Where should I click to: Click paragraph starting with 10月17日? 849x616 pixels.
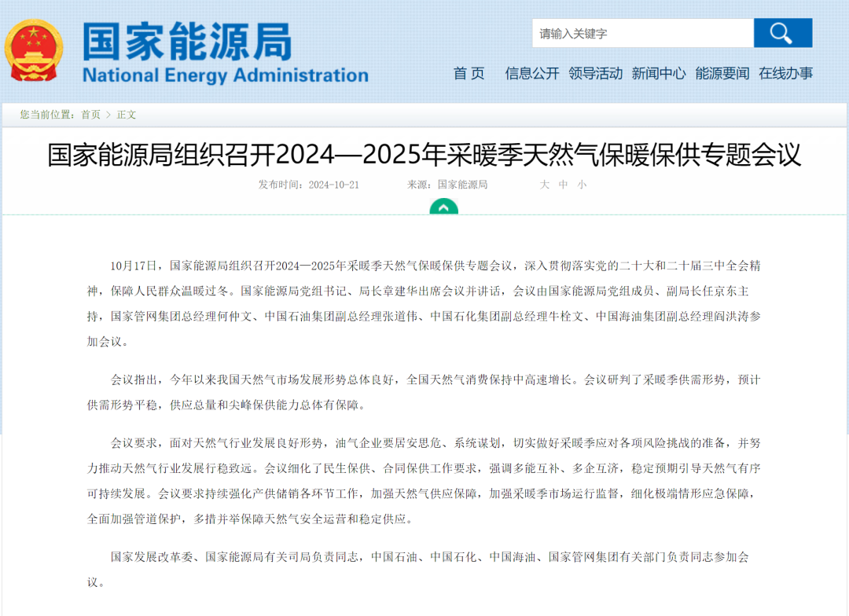point(424,303)
